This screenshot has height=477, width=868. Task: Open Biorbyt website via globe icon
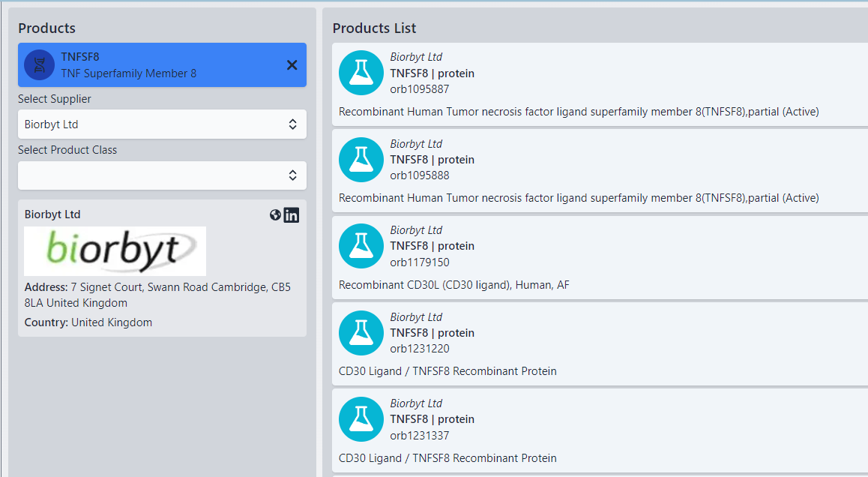275,215
